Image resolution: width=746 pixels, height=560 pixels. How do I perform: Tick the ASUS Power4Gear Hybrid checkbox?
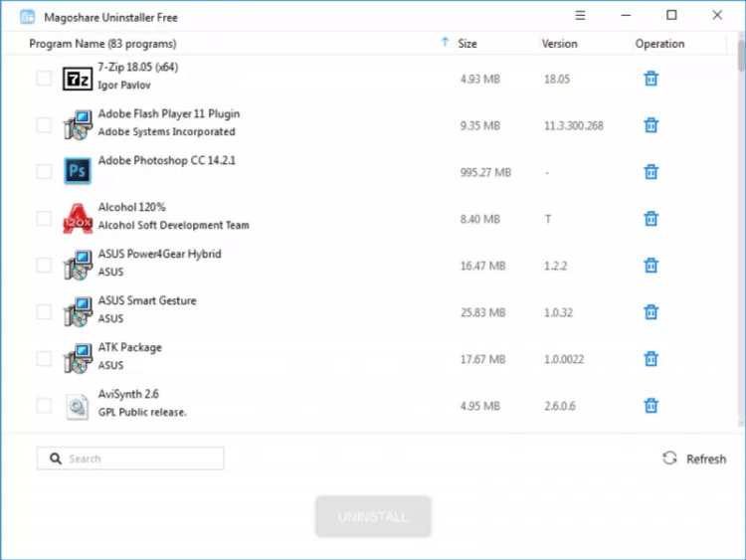pos(44,265)
